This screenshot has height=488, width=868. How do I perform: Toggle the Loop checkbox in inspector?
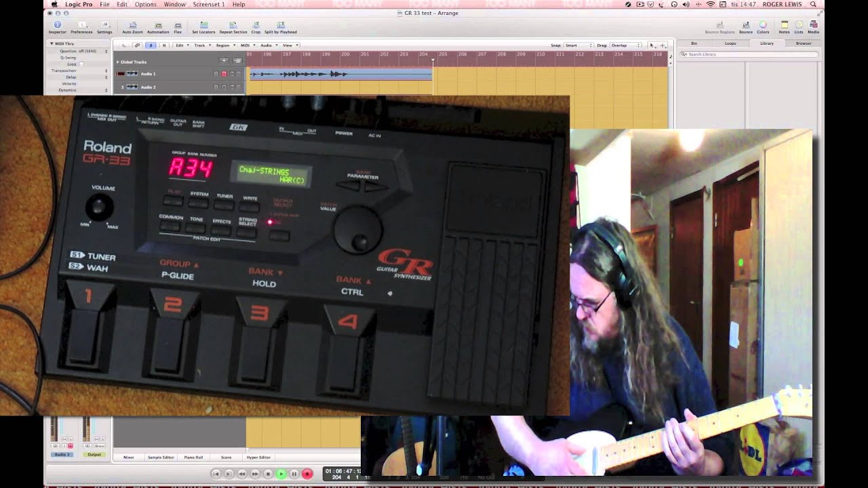click(x=81, y=64)
